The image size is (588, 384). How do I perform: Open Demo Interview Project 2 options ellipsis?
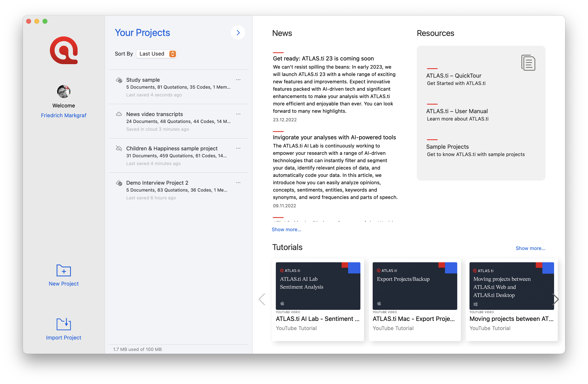point(238,182)
